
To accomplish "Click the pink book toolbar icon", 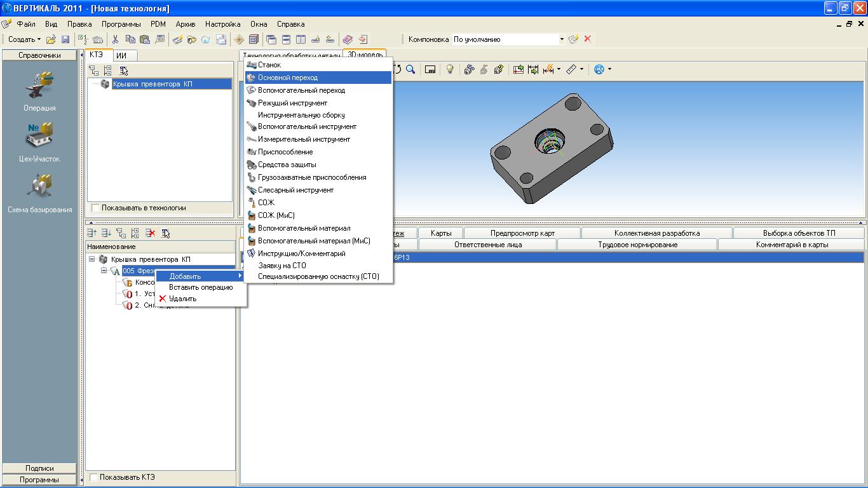I will pyautogui.click(x=348, y=39).
